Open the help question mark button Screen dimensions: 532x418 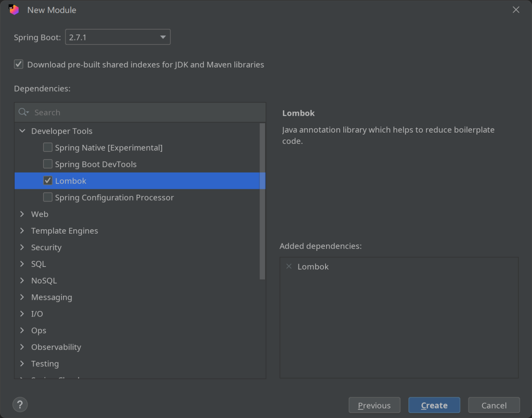[20, 404]
